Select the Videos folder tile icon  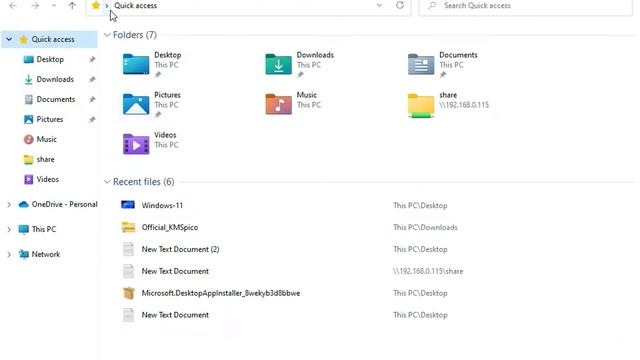point(136,144)
